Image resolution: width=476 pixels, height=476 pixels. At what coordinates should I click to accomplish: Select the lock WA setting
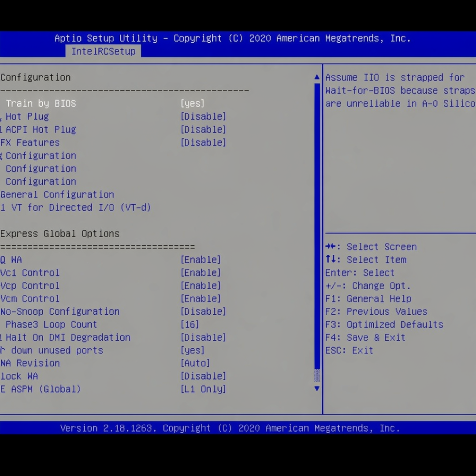[19, 376]
